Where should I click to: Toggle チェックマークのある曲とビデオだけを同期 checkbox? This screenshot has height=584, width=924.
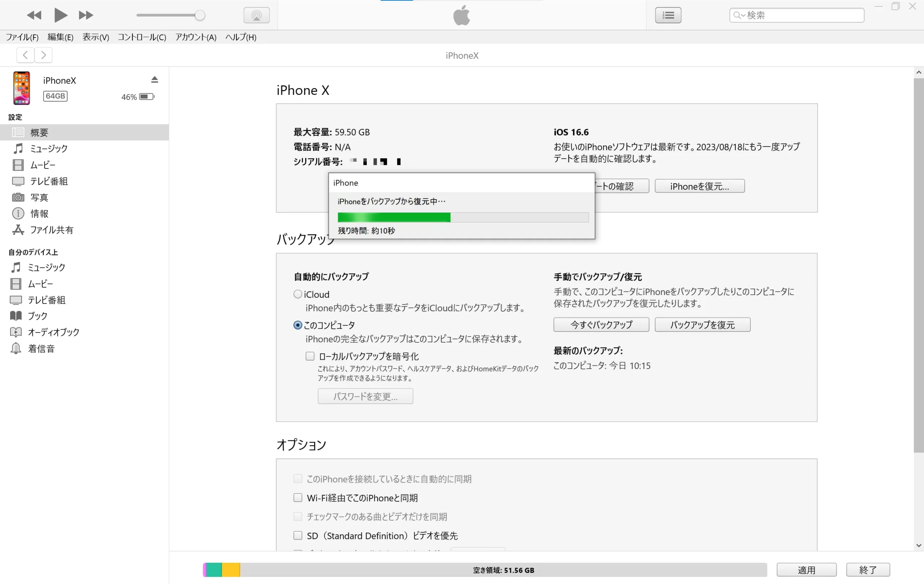(x=298, y=517)
